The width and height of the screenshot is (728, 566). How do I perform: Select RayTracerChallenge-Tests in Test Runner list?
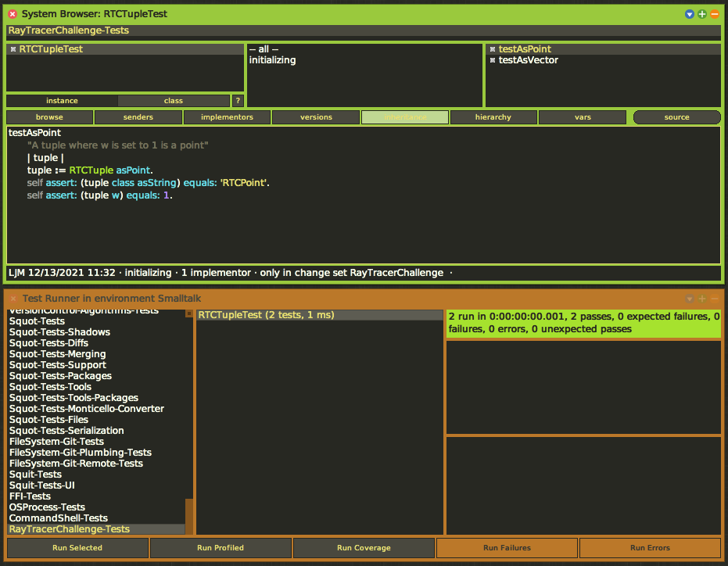click(96, 529)
